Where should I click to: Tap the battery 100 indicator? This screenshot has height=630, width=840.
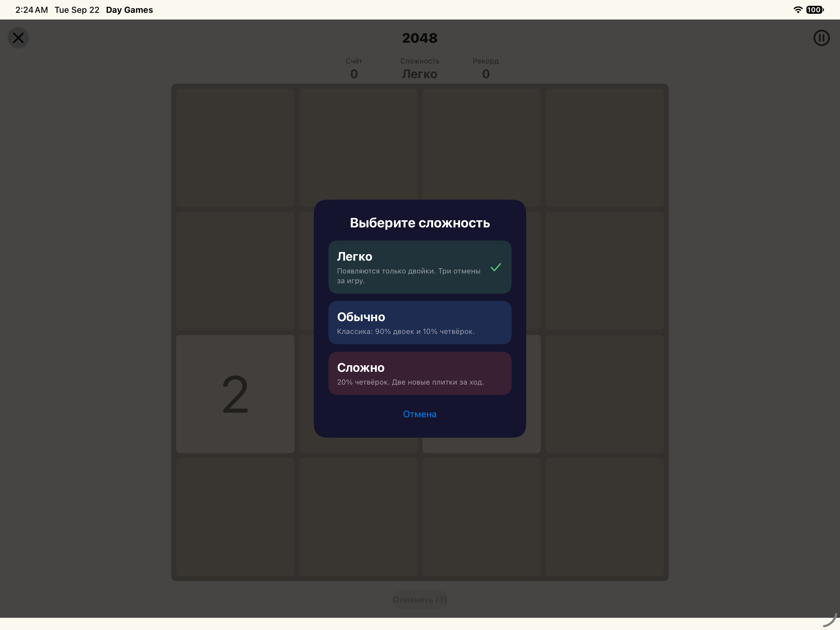pos(815,9)
